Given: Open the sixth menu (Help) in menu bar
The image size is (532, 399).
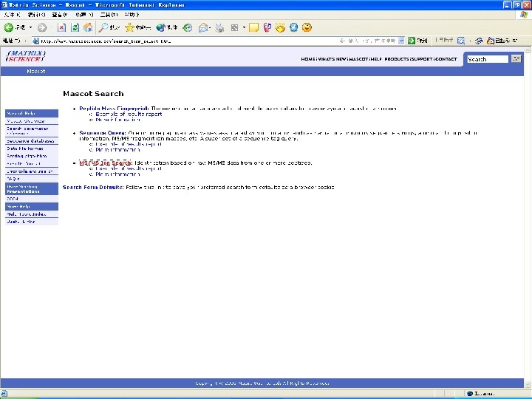Looking at the screenshot, I should [x=132, y=15].
